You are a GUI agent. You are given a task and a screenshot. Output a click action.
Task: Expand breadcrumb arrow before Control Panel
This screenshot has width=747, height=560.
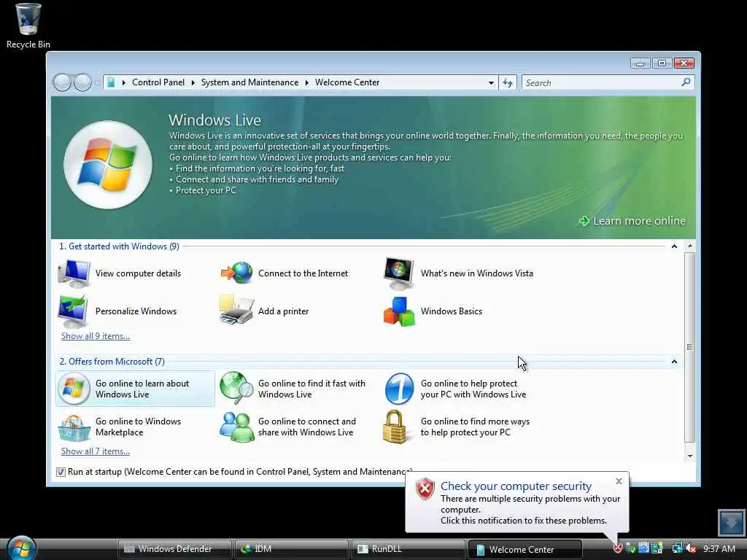tap(124, 83)
